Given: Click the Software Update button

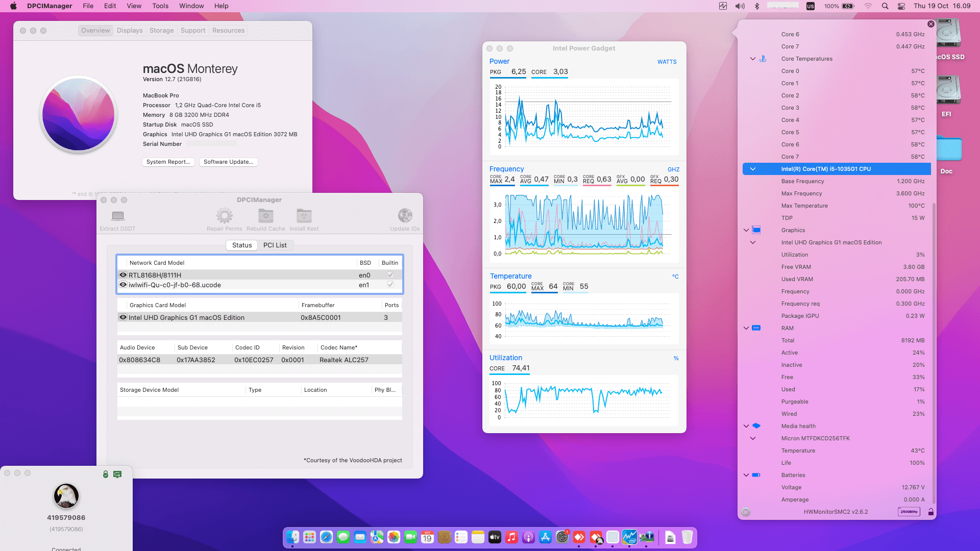Looking at the screenshot, I should point(228,162).
